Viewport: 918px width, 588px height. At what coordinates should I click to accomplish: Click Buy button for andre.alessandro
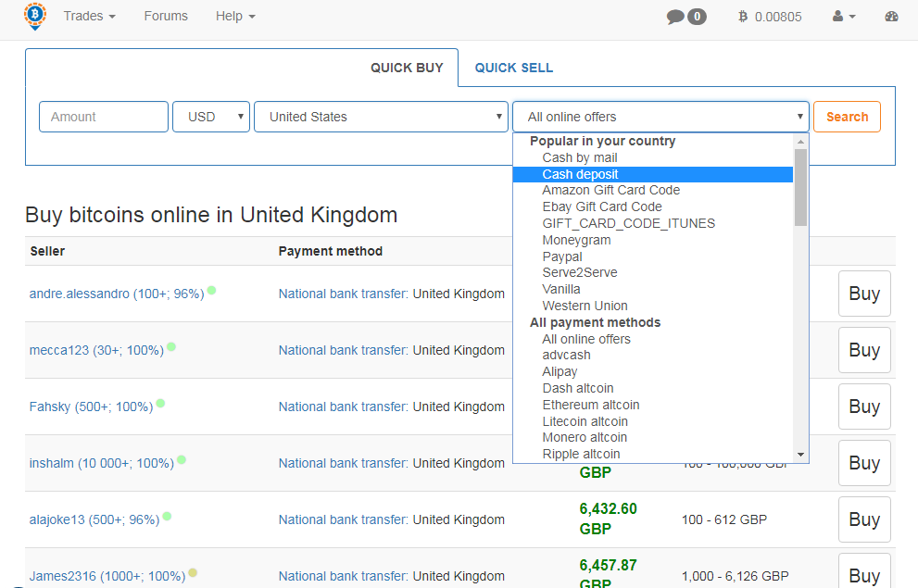click(864, 294)
